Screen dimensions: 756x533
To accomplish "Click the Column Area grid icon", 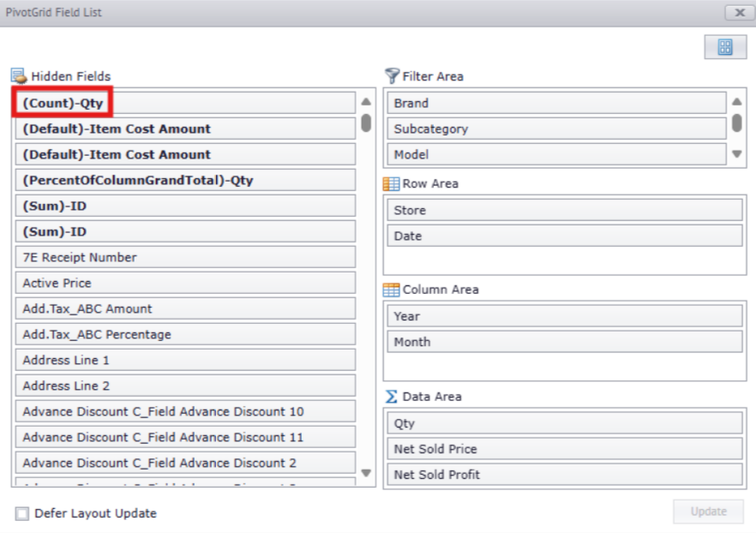I will point(392,290).
